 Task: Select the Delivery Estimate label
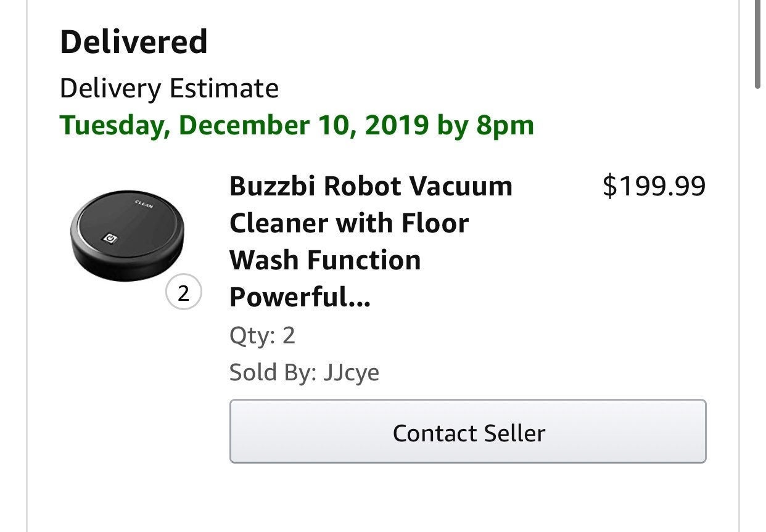(169, 89)
